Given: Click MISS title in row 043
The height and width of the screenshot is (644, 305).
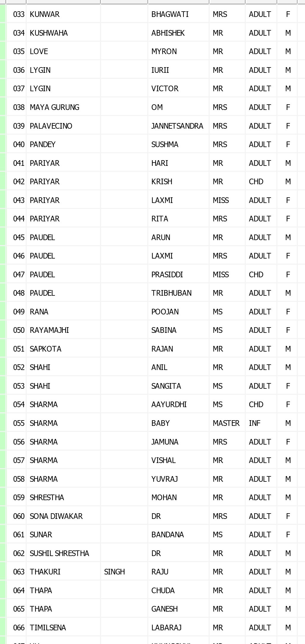Looking at the screenshot, I should [x=221, y=200].
